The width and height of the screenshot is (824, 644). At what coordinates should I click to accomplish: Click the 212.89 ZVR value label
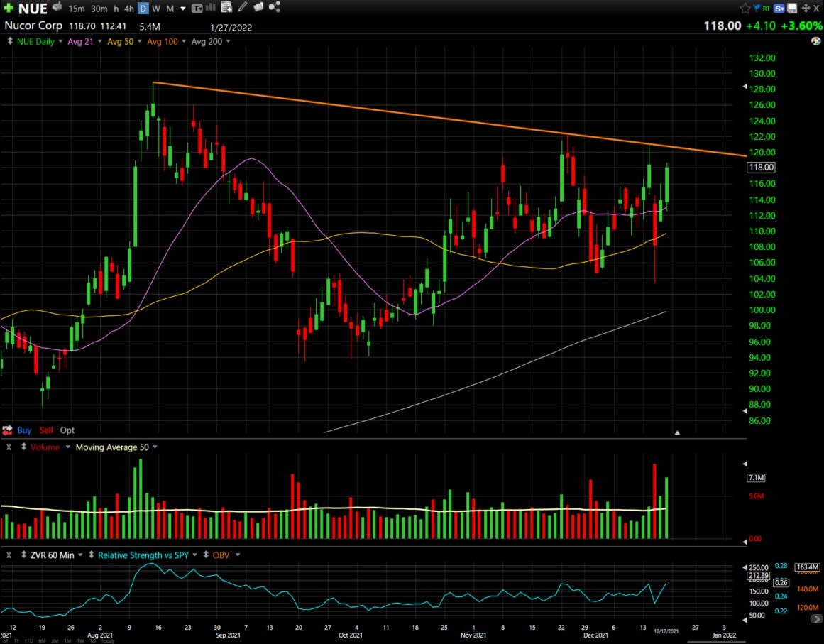pyautogui.click(x=759, y=576)
